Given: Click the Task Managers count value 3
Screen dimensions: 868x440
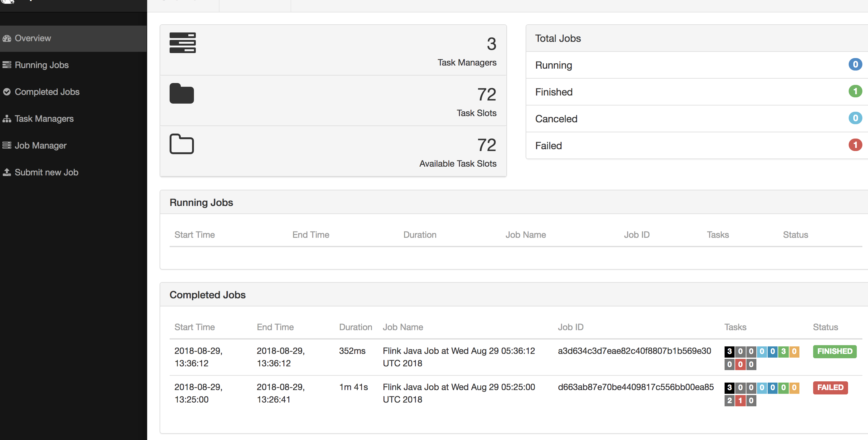Looking at the screenshot, I should (491, 44).
